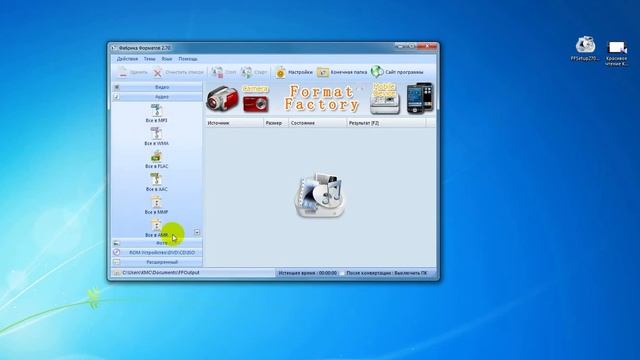Select the FFSetup270 desktop icon
Screen dimensions: 640x360
point(585,49)
